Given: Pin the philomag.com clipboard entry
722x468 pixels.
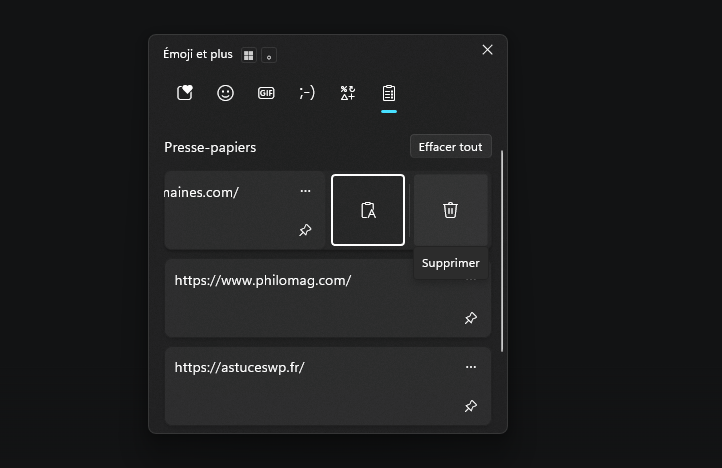Looking at the screenshot, I should click(x=471, y=318).
